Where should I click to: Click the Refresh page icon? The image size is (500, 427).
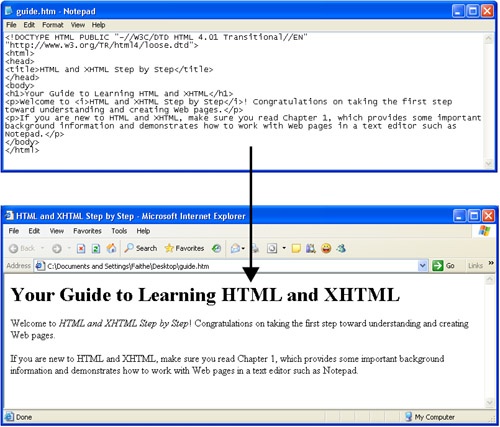[96, 249]
